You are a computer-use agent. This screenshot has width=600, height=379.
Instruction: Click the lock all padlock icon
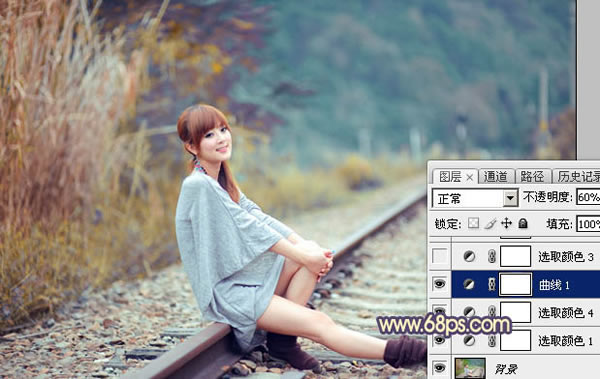523,223
